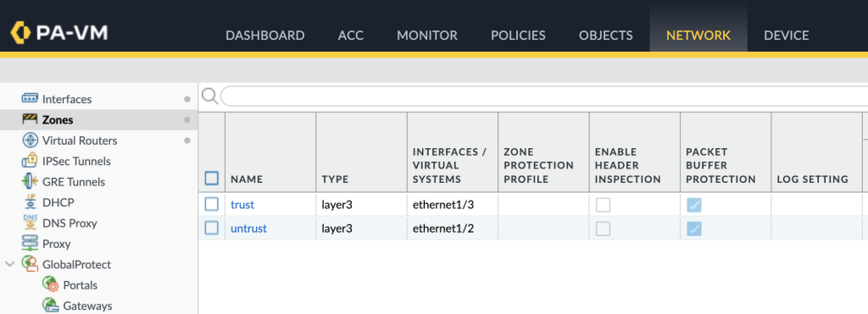Select the NETWORK tab
868x314 pixels.
[698, 36]
